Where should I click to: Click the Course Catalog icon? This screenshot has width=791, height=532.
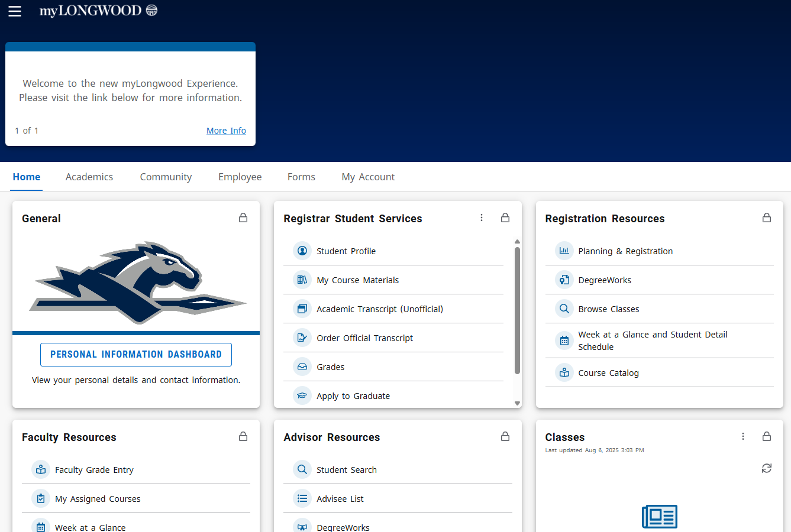[564, 372]
